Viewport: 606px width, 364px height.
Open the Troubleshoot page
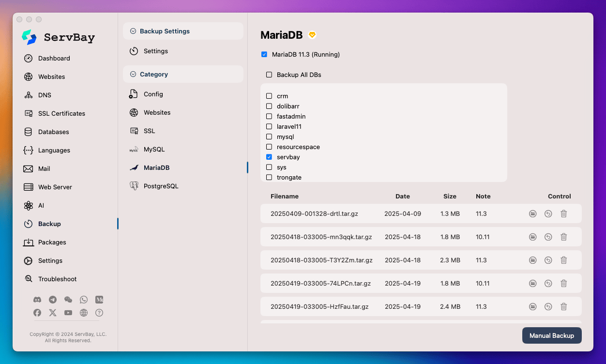57,279
